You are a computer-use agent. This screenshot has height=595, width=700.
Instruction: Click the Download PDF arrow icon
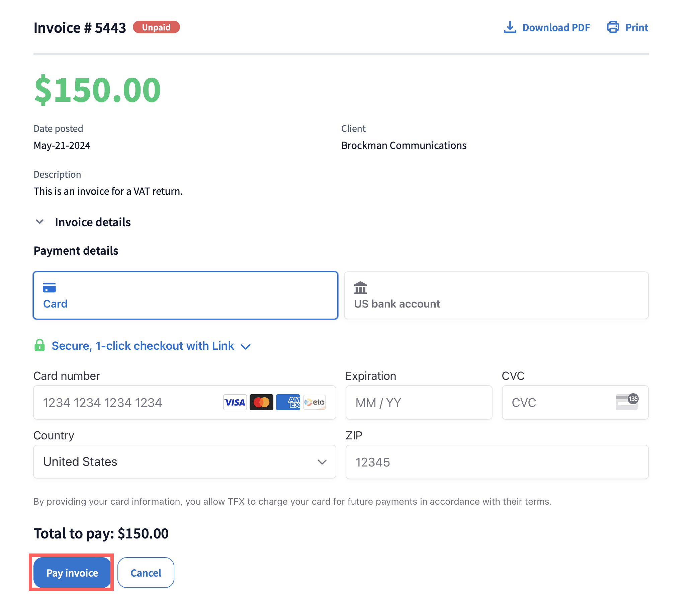[510, 27]
